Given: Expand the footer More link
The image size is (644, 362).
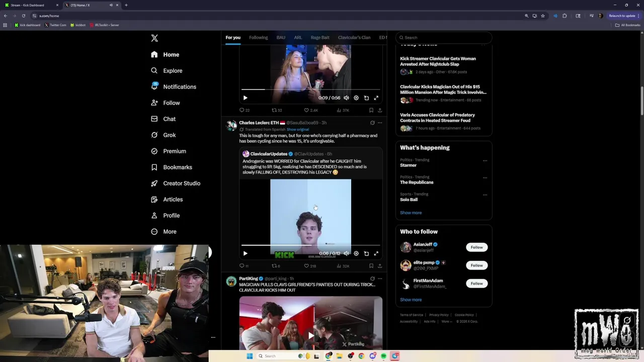Looking at the screenshot, I should coord(446,322).
